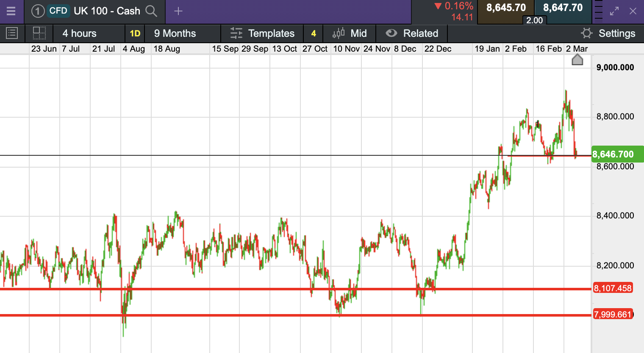The image size is (644, 353).
Task: Click the green 8,646.700 current price tag
Action: click(617, 154)
